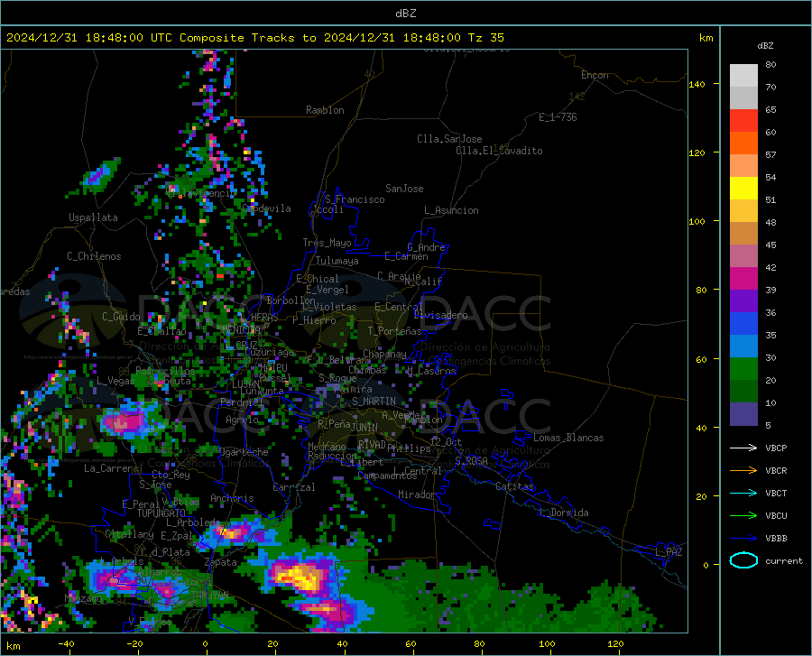Screen dimensions: 812x656
Task: Click the 'Uspallata' place label
Action: point(93,217)
